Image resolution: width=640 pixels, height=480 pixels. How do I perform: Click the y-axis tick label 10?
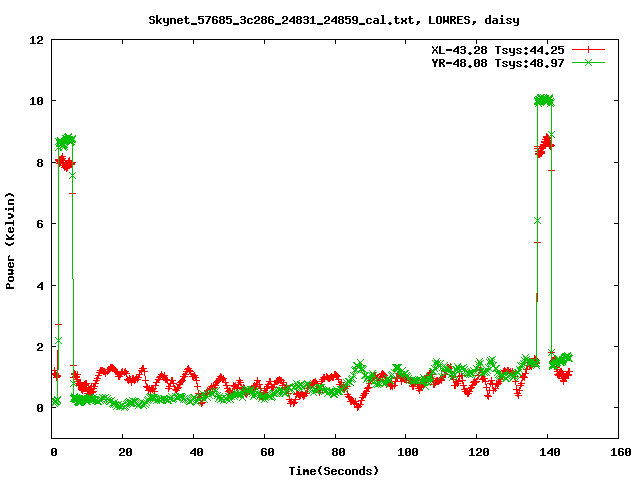point(36,101)
